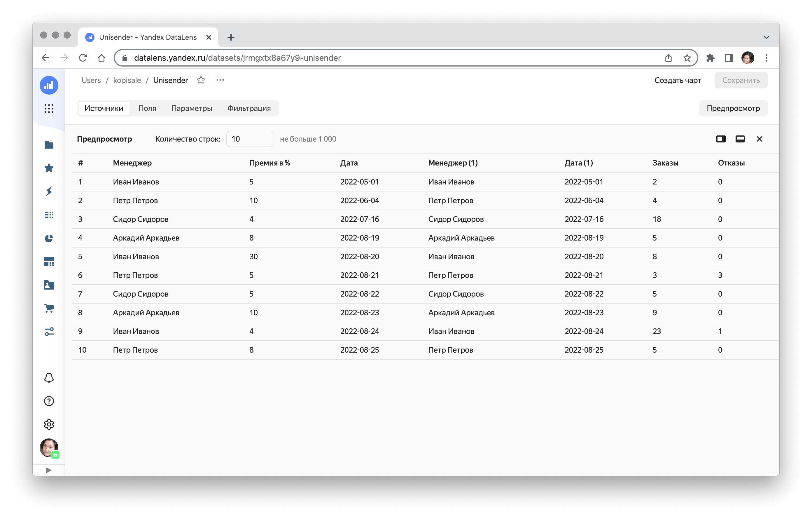Open the services grid menu icon

coord(49,108)
